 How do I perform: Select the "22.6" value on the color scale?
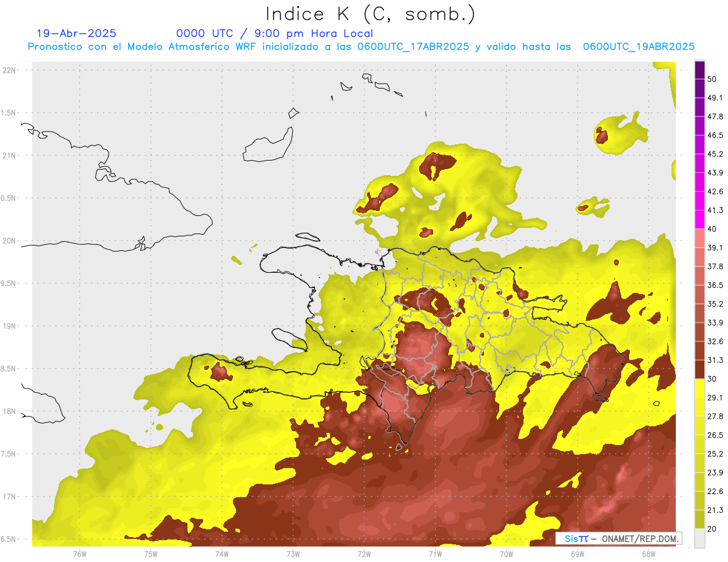(x=715, y=492)
